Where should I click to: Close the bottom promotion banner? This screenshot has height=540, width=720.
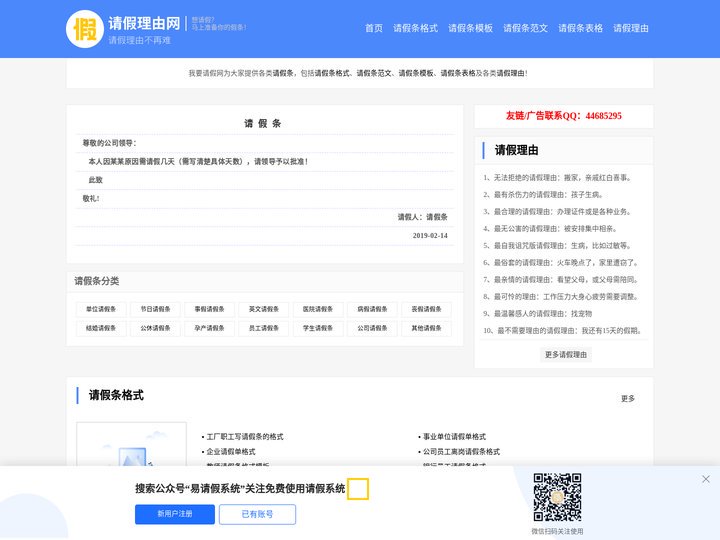706,479
